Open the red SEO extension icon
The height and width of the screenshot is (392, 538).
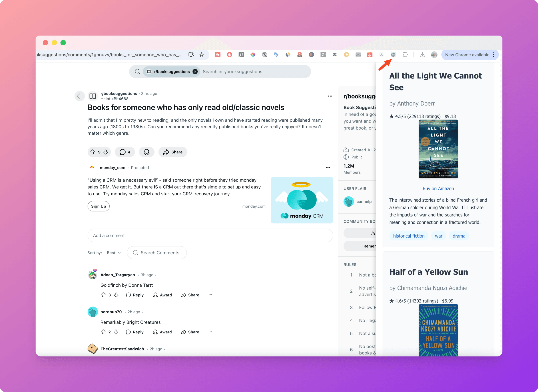pyautogui.click(x=299, y=55)
